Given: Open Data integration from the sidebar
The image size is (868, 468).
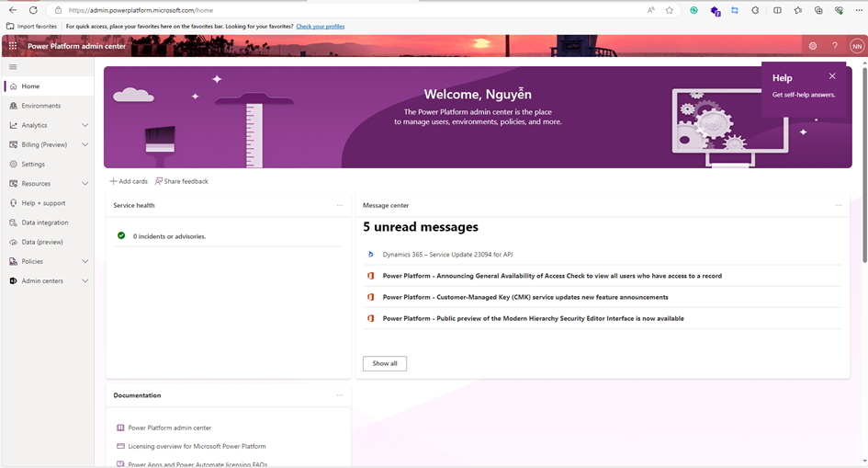Looking at the screenshot, I should 44,223.
